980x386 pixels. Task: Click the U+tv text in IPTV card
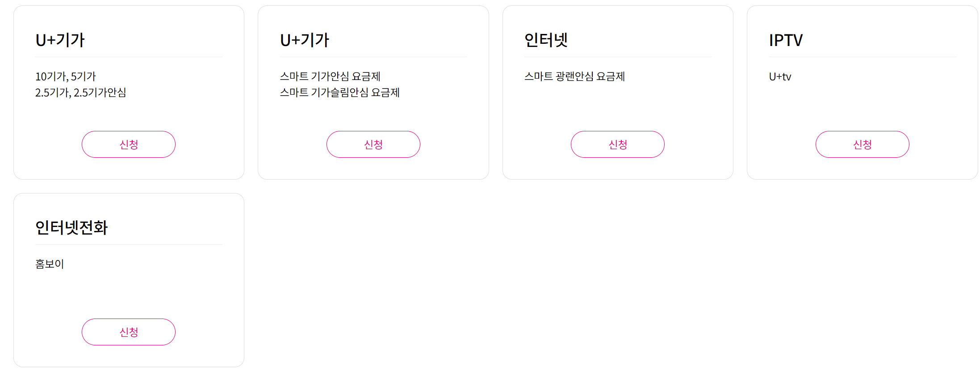point(780,77)
